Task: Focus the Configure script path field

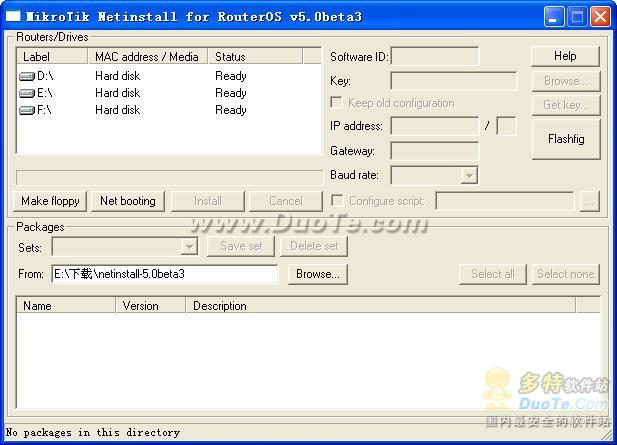Action: click(x=505, y=201)
